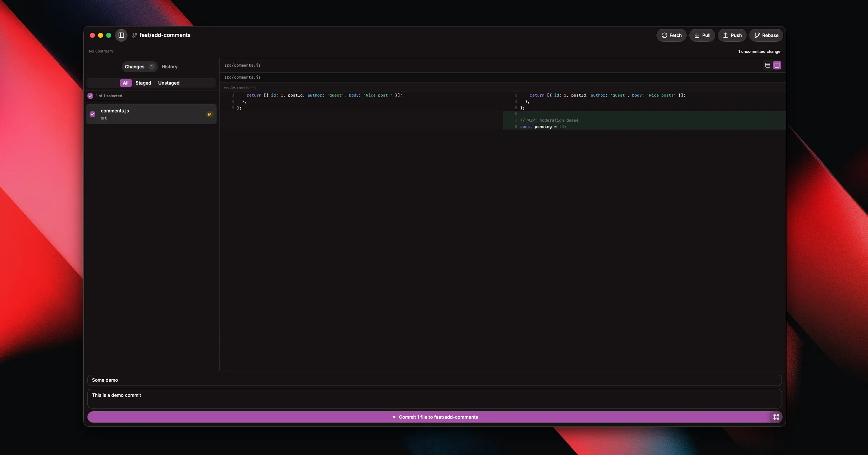The width and height of the screenshot is (868, 455).
Task: Switch to the History tab
Action: pos(169,67)
